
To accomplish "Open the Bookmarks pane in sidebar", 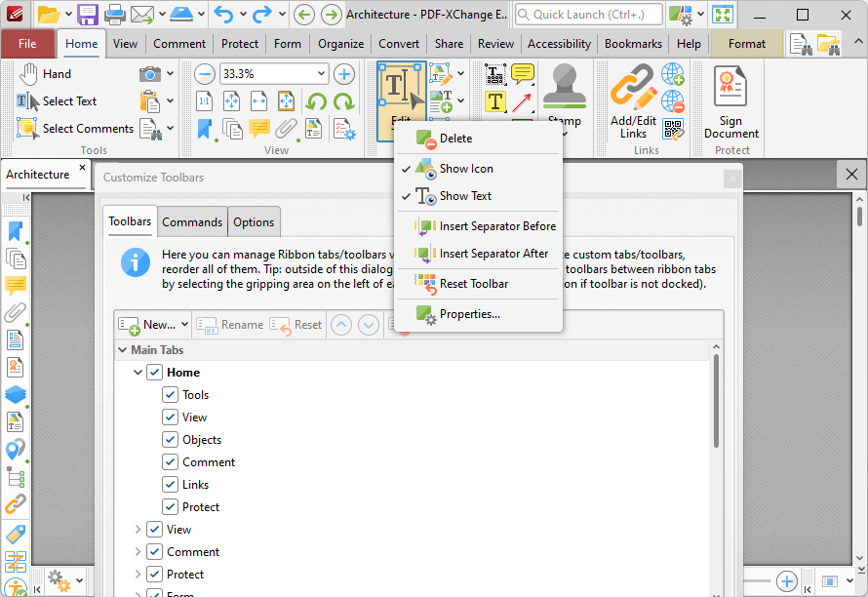I will (15, 231).
